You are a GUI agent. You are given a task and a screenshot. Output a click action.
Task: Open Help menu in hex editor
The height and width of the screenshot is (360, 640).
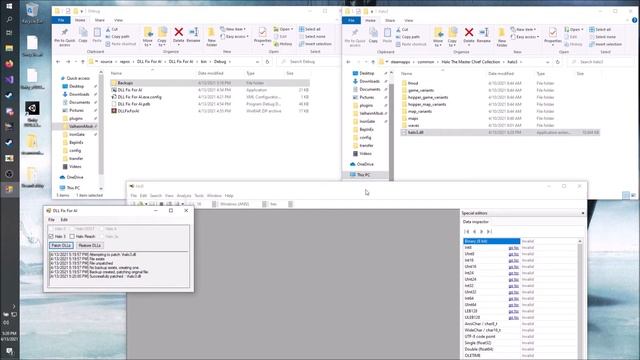(229, 196)
